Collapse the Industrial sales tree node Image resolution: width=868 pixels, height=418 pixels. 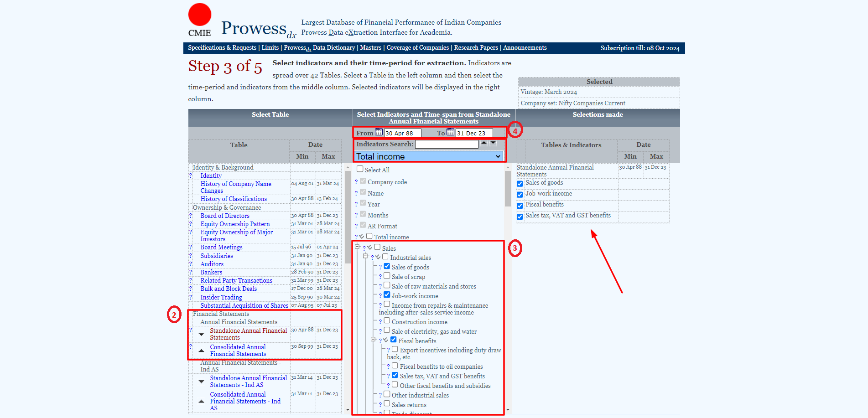[365, 256]
